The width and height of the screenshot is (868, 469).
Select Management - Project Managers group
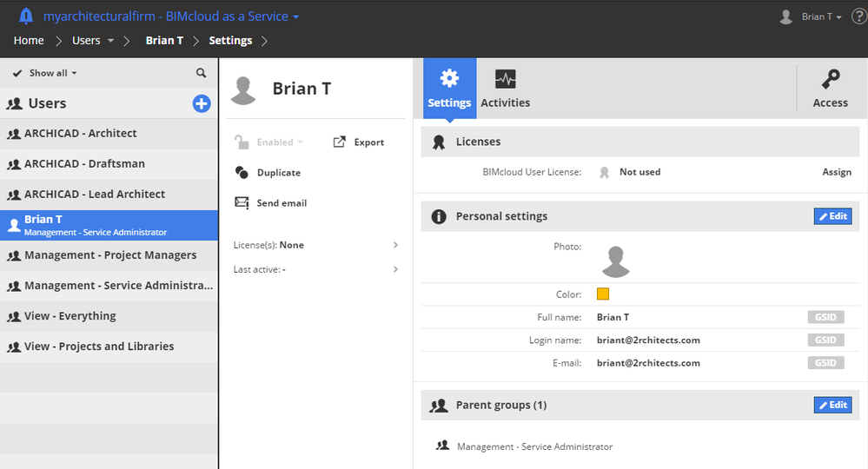tap(109, 255)
